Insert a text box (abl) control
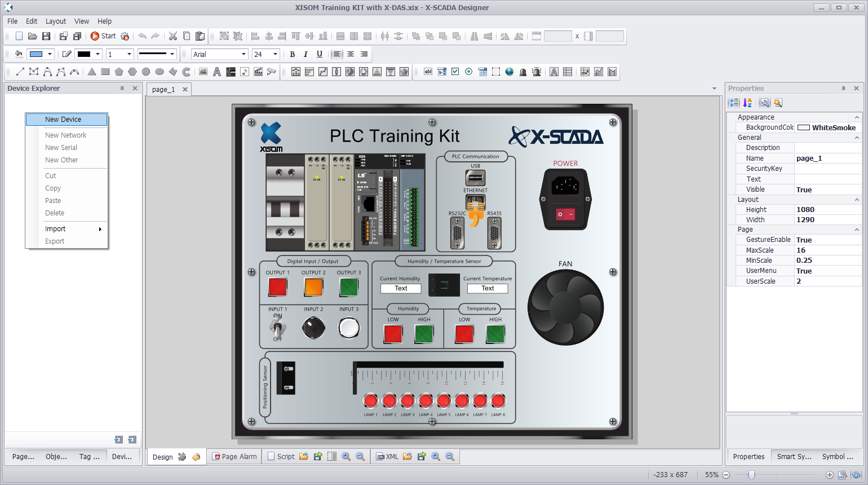868x485 pixels. (x=428, y=72)
